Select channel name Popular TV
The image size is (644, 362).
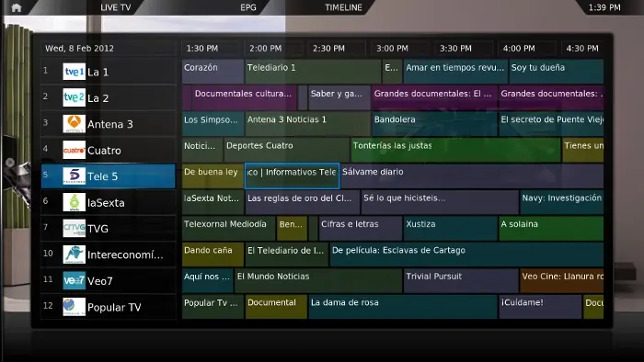(114, 307)
